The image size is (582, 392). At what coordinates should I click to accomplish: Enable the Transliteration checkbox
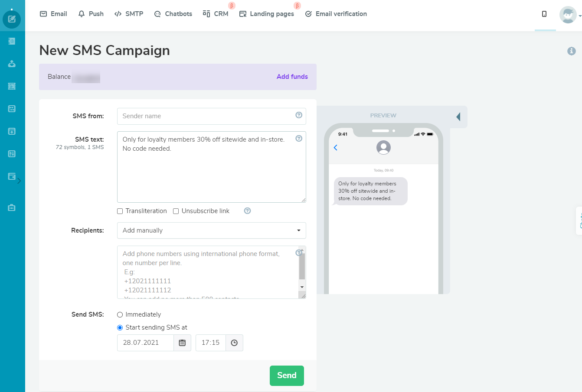coord(120,211)
